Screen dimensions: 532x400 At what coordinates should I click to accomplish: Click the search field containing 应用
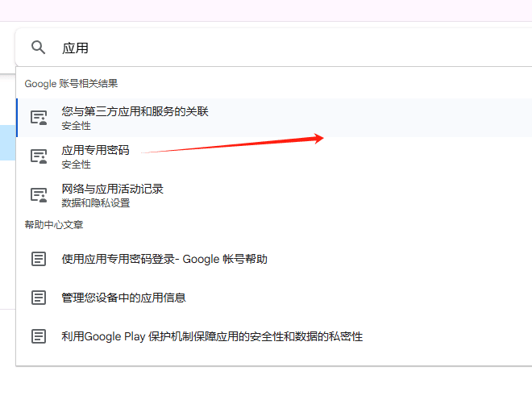273,48
